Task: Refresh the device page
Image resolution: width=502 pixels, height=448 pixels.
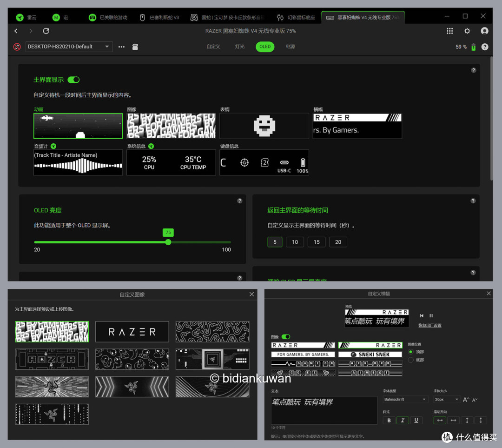Action: pos(46,31)
